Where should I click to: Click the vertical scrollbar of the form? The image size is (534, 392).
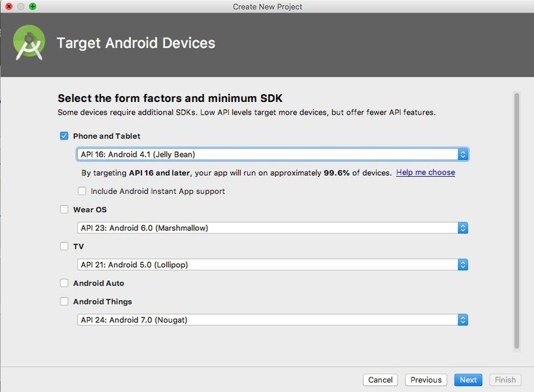pyautogui.click(x=516, y=220)
